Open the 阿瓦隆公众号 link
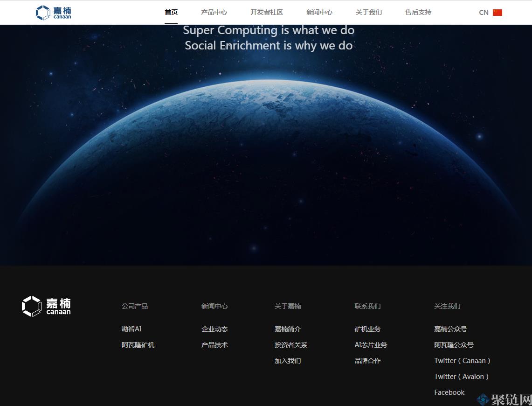The image size is (532, 406). 454,345
